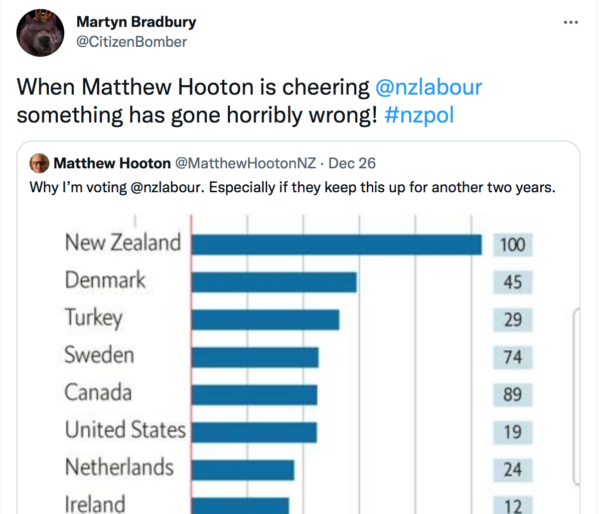Click Matthew Hooton's small profile avatar
This screenshot has height=514, width=600.
pyautogui.click(x=39, y=163)
